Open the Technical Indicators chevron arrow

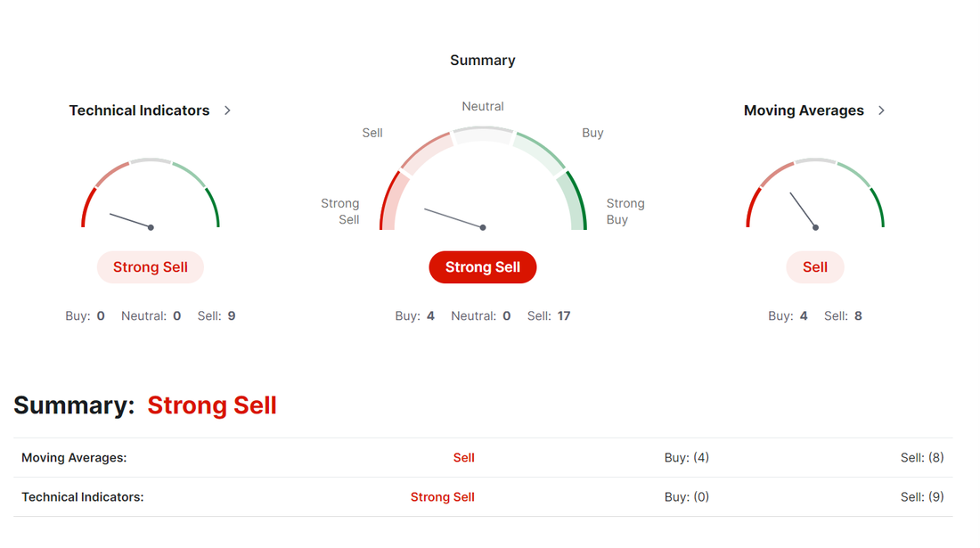pyautogui.click(x=227, y=110)
